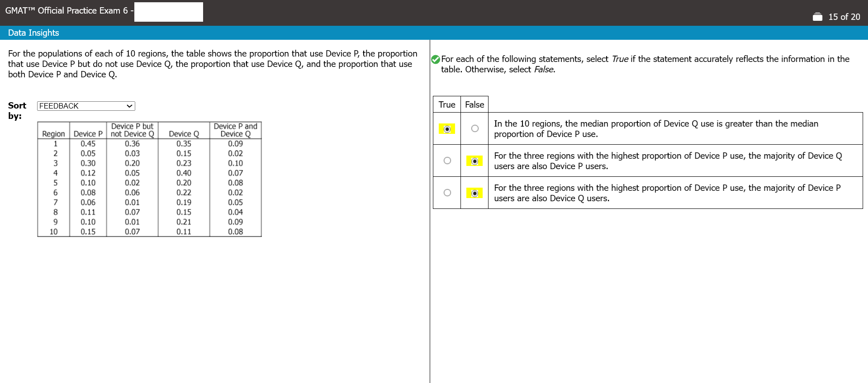Select False for majority of Device P users statement
The image size is (868, 383).
click(x=474, y=193)
